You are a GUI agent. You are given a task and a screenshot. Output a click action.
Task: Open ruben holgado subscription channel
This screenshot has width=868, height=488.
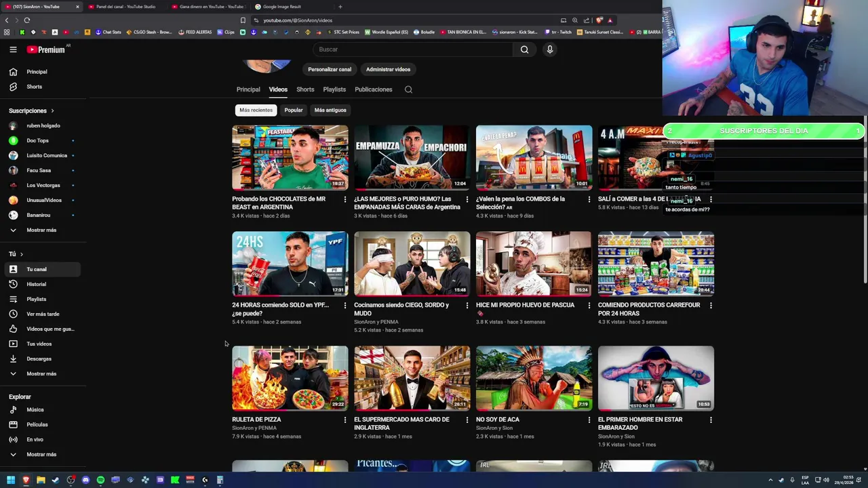[x=43, y=125]
